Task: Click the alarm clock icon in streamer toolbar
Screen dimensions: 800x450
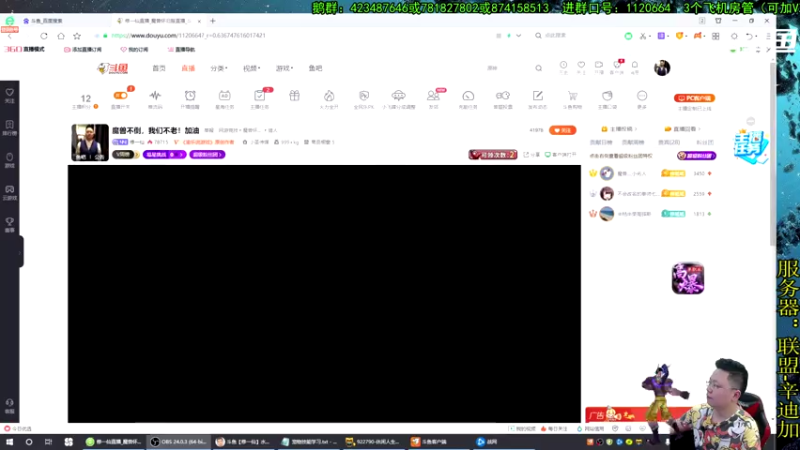Action: pyautogui.click(x=190, y=95)
